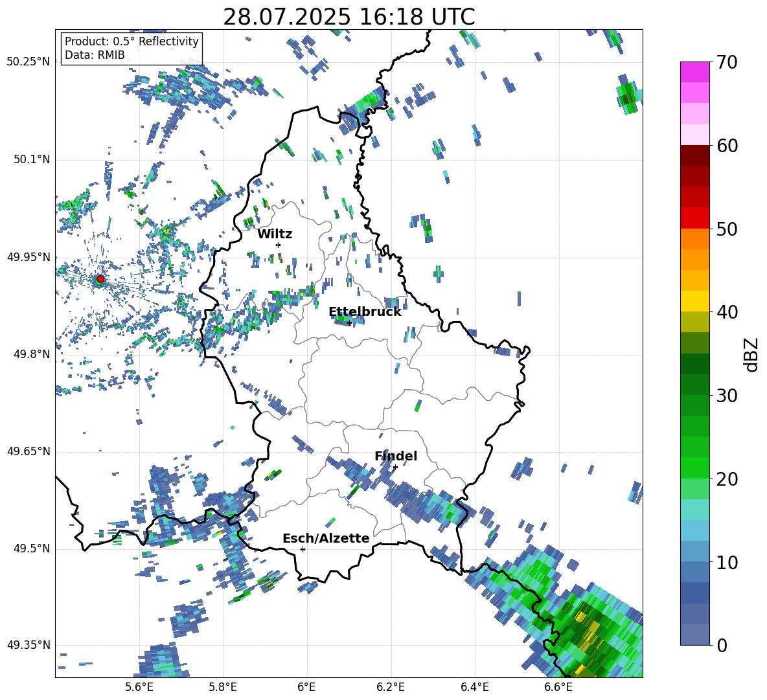The image size is (767, 700).
Task: Click the "Ettelbruck" city label
Action: point(365,312)
